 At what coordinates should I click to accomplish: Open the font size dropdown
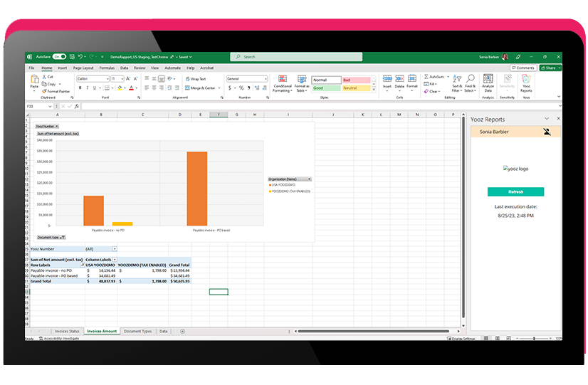pos(122,79)
